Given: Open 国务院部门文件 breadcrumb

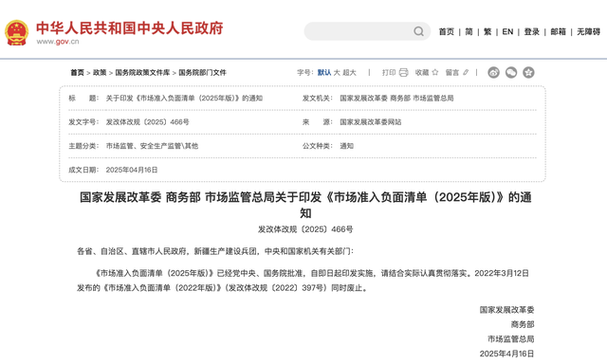Looking at the screenshot, I should coord(202,72).
